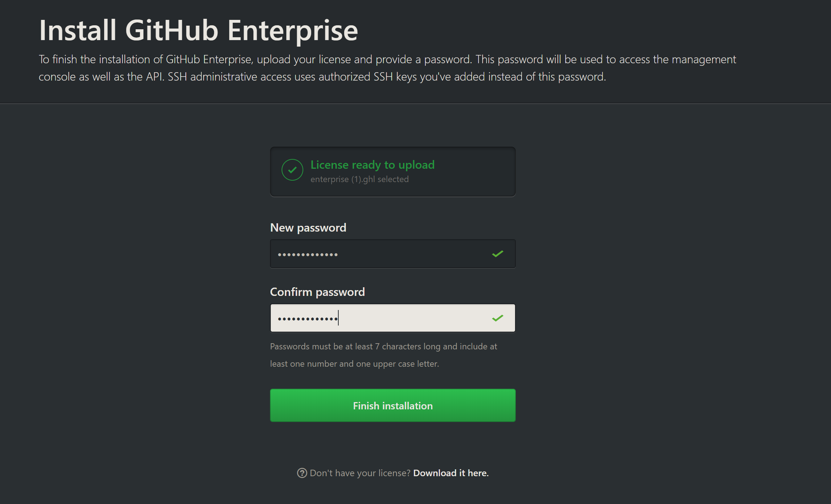
Task: Click the enterprise (1).ghl selected filename text
Action: point(359,179)
